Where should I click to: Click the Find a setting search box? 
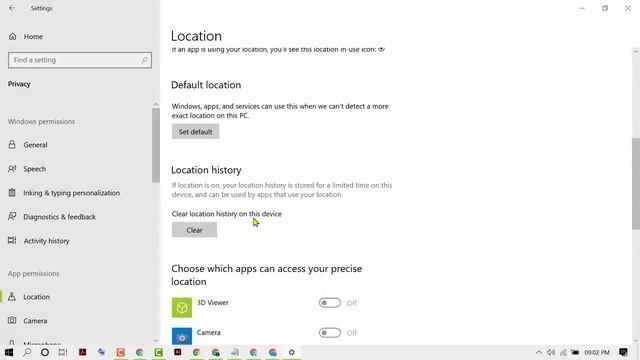pos(80,60)
